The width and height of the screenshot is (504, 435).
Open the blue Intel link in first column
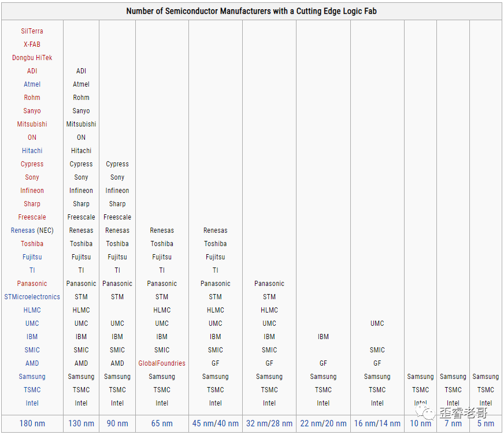coord(32,403)
